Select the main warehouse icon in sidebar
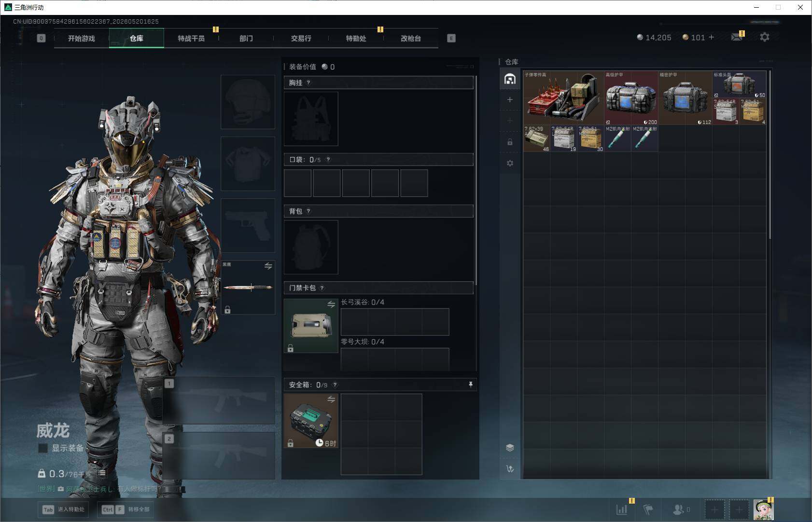The height and width of the screenshot is (522, 812). click(x=510, y=79)
